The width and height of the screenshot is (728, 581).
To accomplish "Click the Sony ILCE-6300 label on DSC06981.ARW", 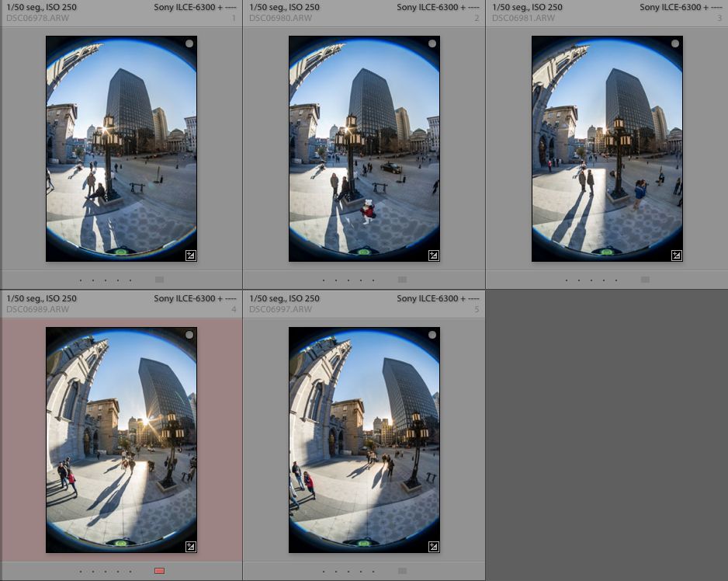I will point(672,7).
